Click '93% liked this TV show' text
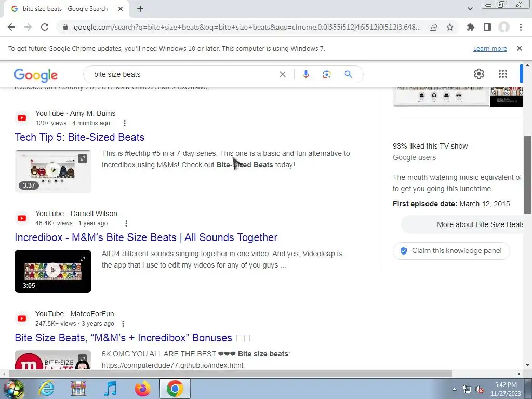The image size is (532, 399). click(x=430, y=146)
